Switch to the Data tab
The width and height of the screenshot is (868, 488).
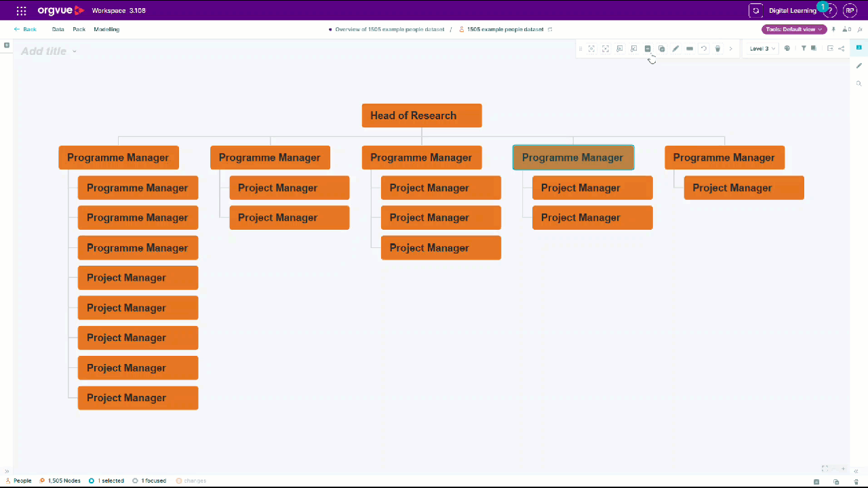58,29
